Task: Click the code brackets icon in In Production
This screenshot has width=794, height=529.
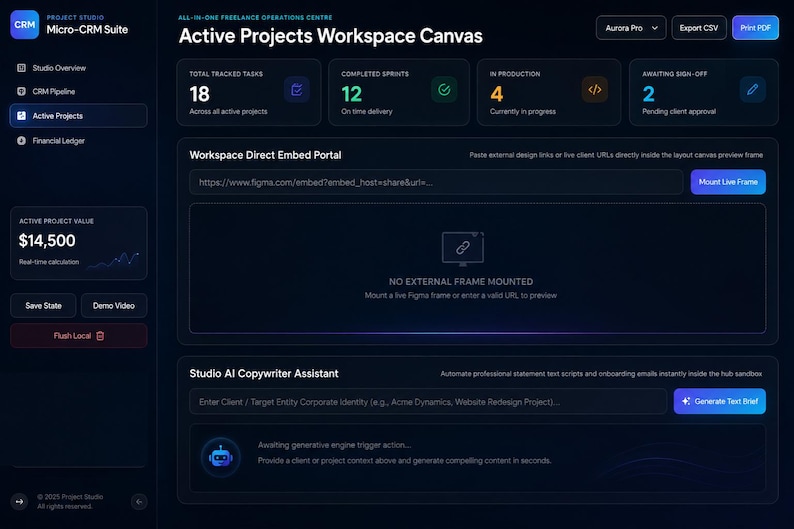Action: [595, 90]
